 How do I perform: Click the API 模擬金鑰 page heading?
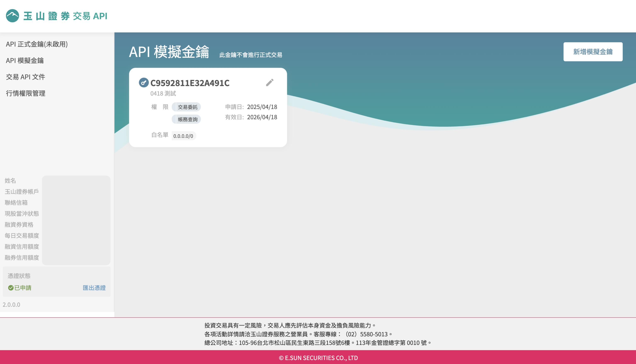click(169, 52)
